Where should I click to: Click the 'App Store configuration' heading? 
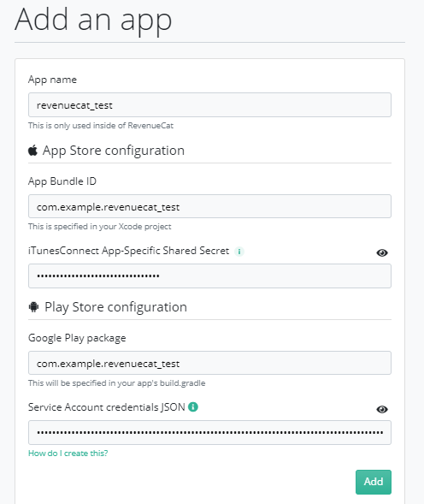[x=114, y=151]
